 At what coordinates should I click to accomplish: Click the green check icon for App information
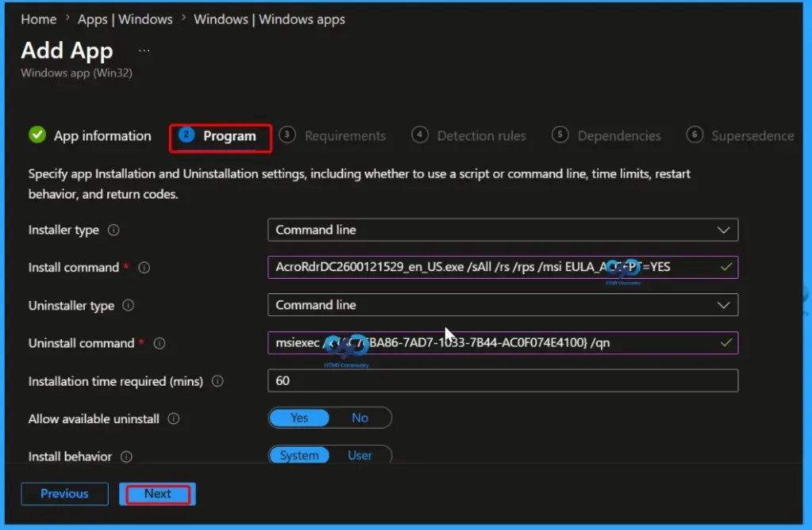coord(37,135)
